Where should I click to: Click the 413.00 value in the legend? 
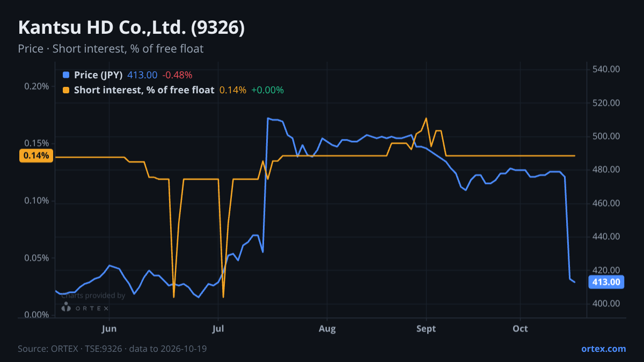click(142, 75)
